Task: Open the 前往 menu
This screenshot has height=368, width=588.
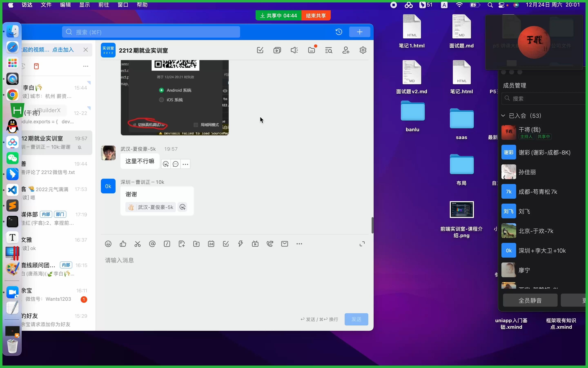Action: 104,5
